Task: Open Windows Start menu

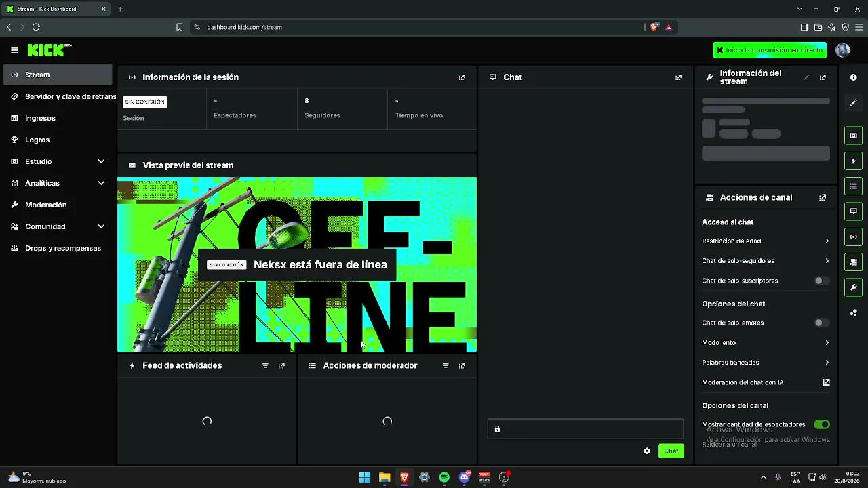Action: 365,477
